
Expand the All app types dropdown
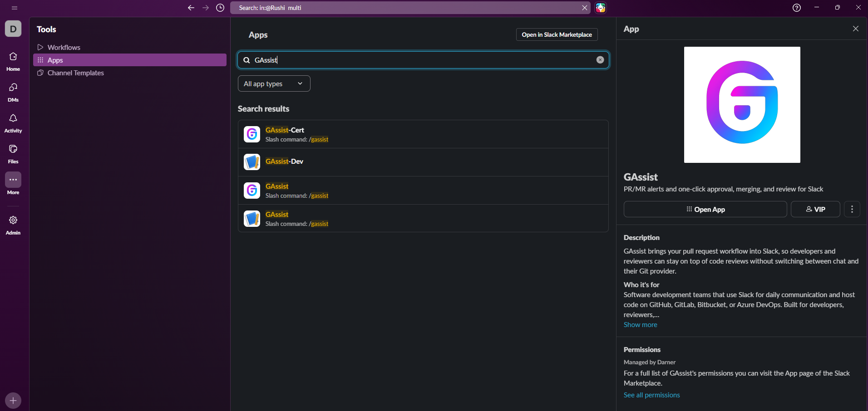click(x=274, y=83)
